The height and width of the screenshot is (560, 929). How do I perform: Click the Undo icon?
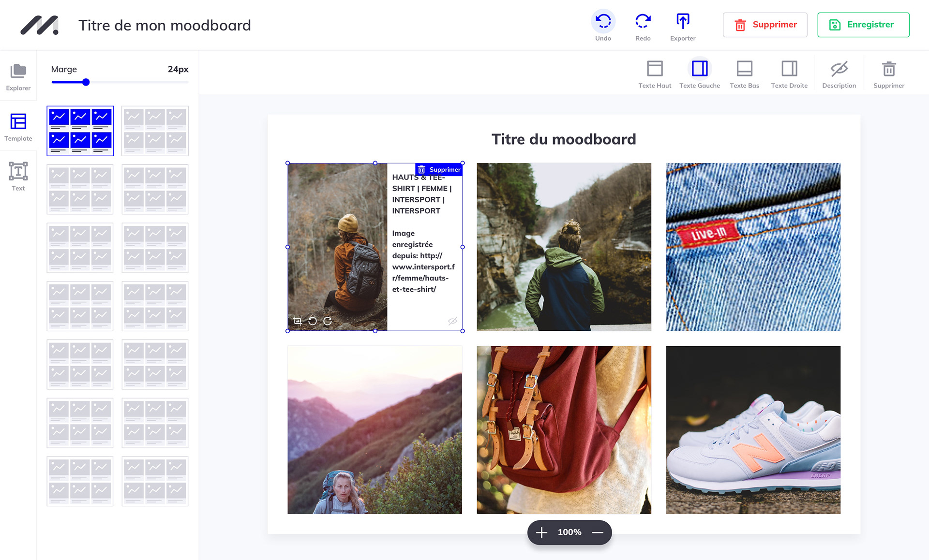point(603,21)
